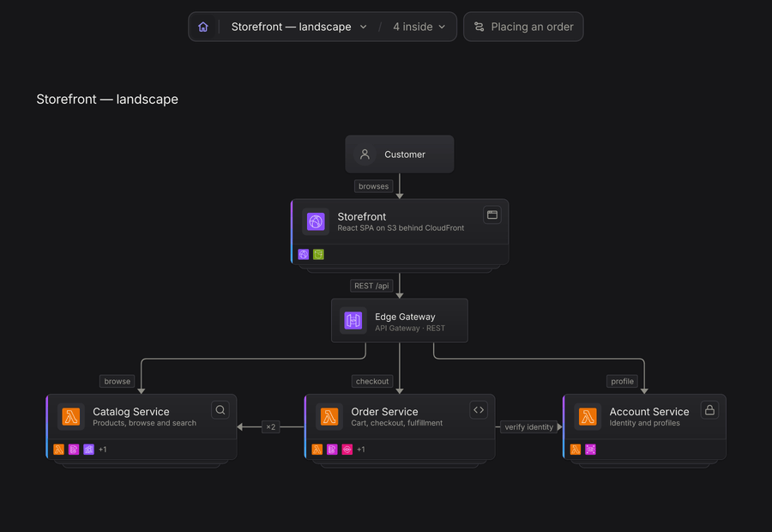Image resolution: width=772 pixels, height=532 pixels.
Task: Click the Catalog Service Lambda icon
Action: tap(71, 417)
